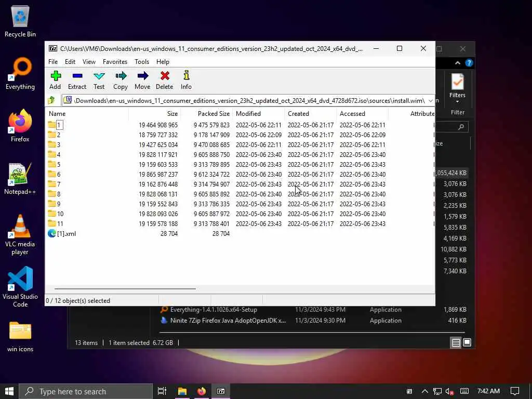Viewport: 532px width, 399px height.
Task: Click the archive path address field
Action: click(x=248, y=100)
